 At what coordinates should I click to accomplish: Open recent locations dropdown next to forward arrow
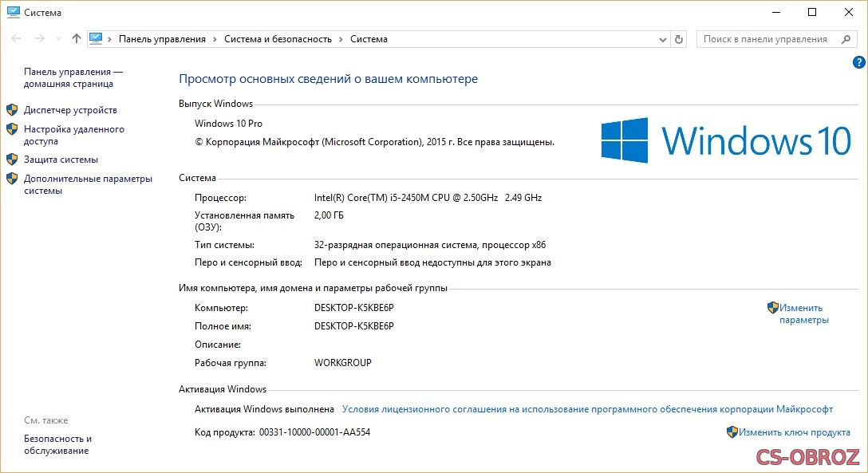click(57, 39)
